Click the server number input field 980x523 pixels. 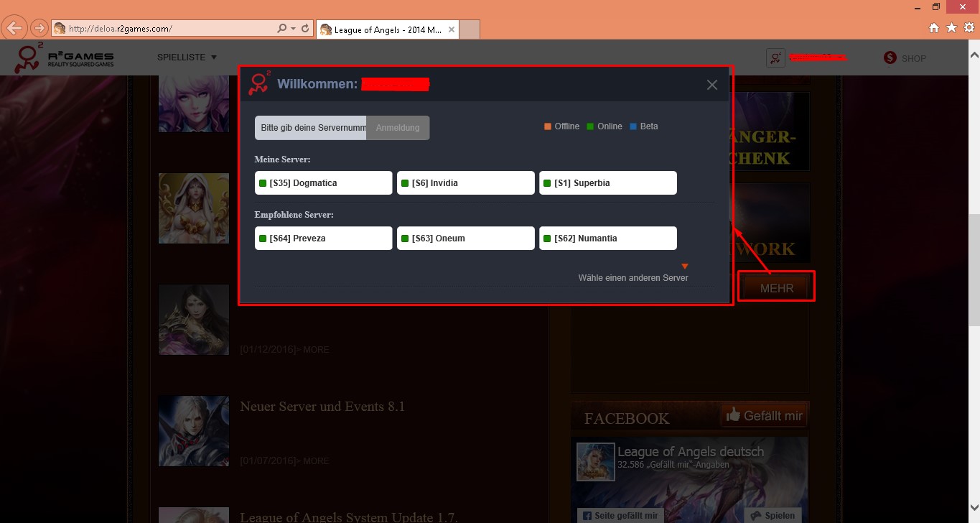point(311,128)
